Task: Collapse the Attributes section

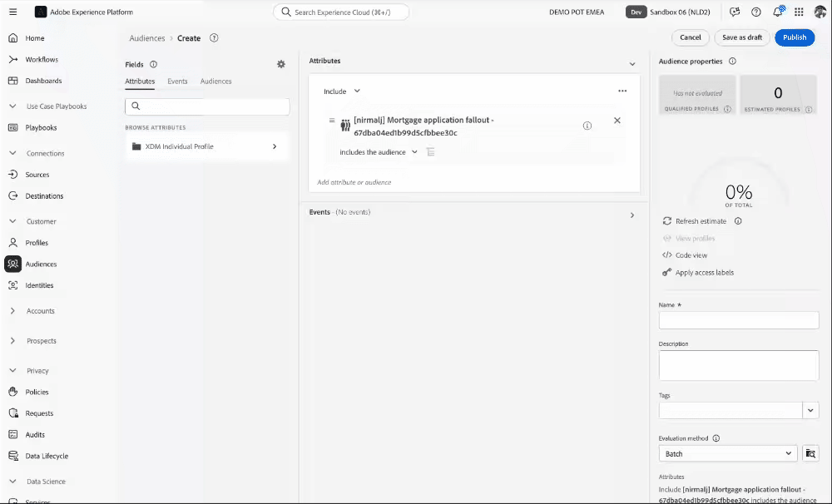Action: [x=632, y=64]
